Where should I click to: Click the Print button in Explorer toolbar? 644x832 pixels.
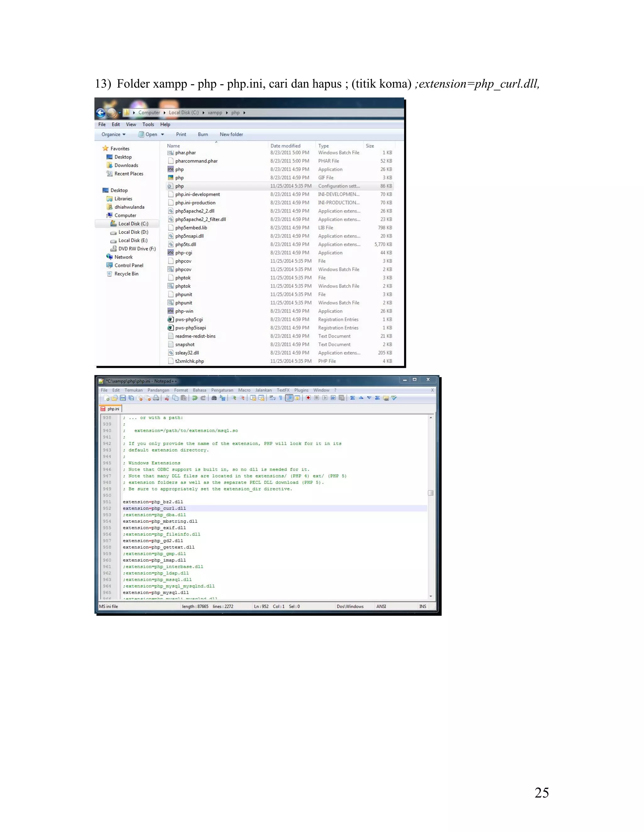pyautogui.click(x=181, y=135)
